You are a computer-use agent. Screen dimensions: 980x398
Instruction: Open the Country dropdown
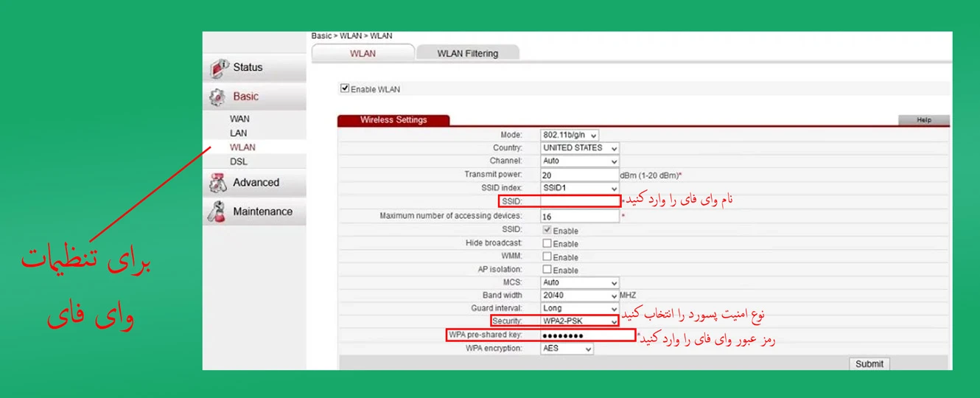click(580, 148)
